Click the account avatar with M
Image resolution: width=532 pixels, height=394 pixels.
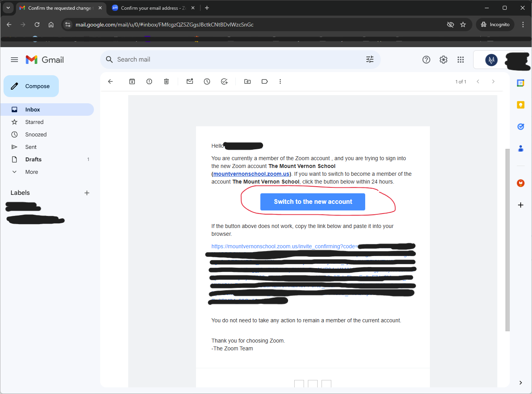[x=491, y=60]
